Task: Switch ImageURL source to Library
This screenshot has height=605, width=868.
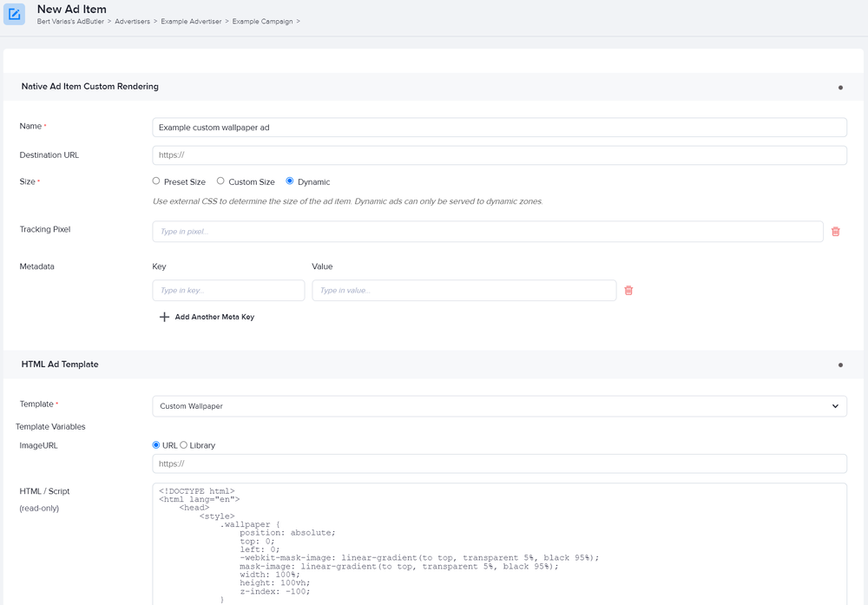Action: 184,445
